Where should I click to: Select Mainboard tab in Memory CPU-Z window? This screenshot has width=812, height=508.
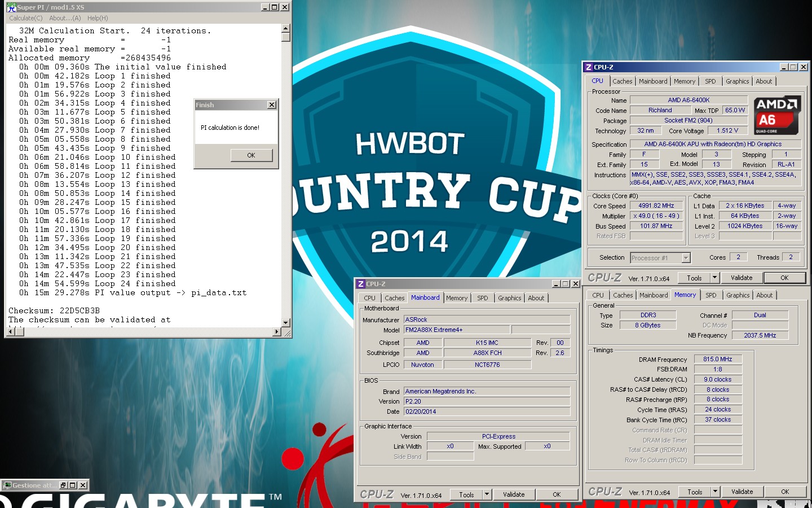[654, 295]
